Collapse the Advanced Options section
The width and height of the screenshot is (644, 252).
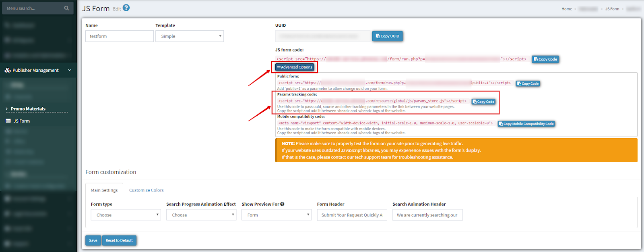tap(295, 67)
